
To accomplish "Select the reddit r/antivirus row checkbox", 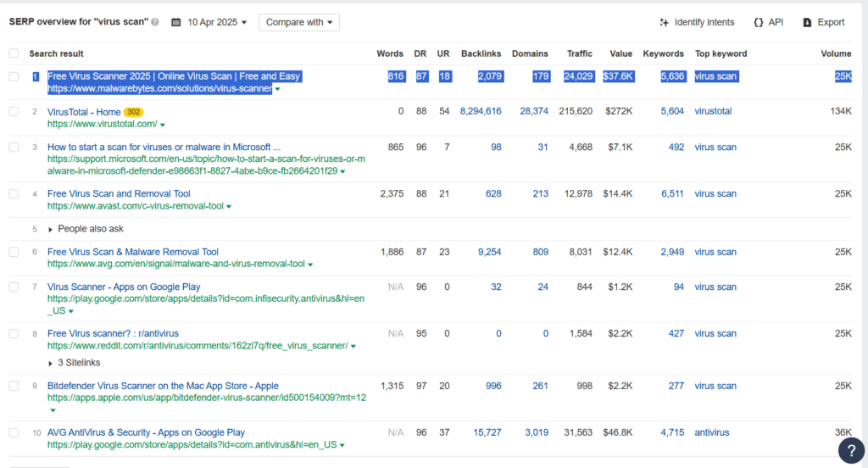I will click(14, 333).
